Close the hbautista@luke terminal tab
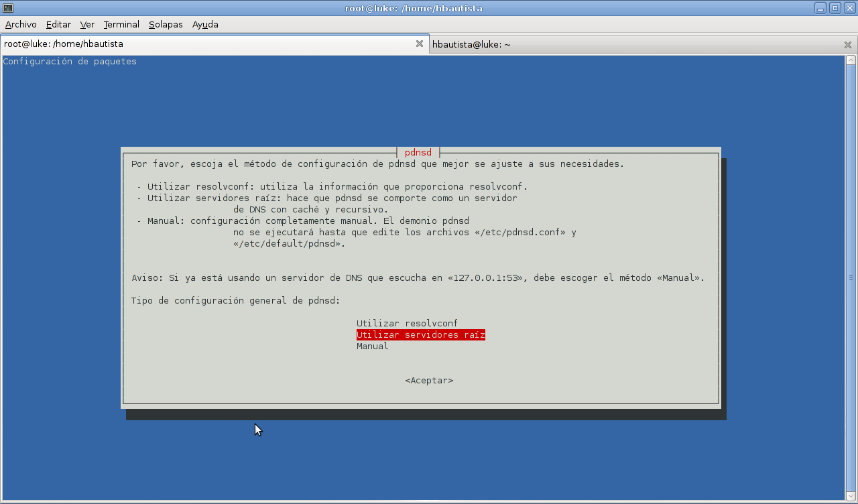The height and width of the screenshot is (504, 858). (x=848, y=45)
